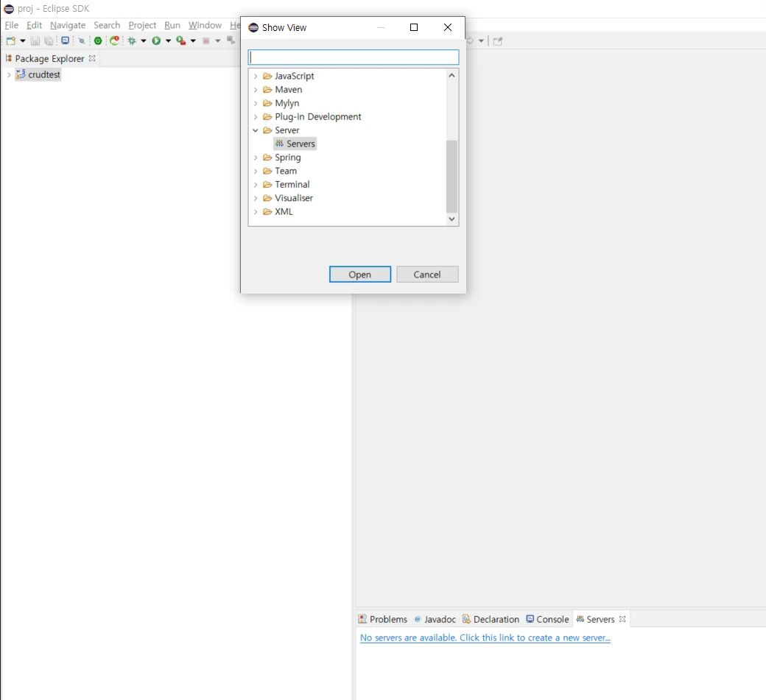Select the Debug toolbar icon

point(133,40)
